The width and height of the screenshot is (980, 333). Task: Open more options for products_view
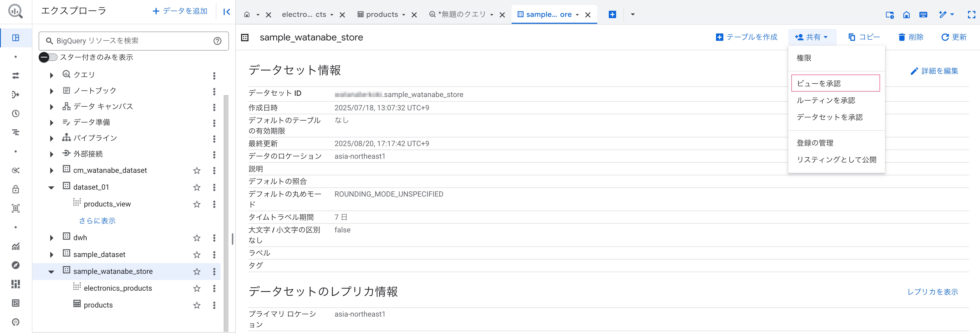(x=214, y=204)
